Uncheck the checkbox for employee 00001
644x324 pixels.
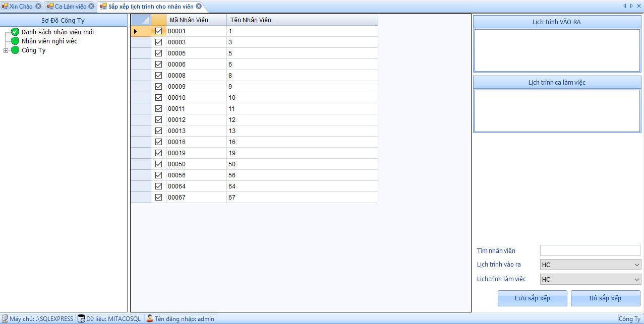[158, 31]
